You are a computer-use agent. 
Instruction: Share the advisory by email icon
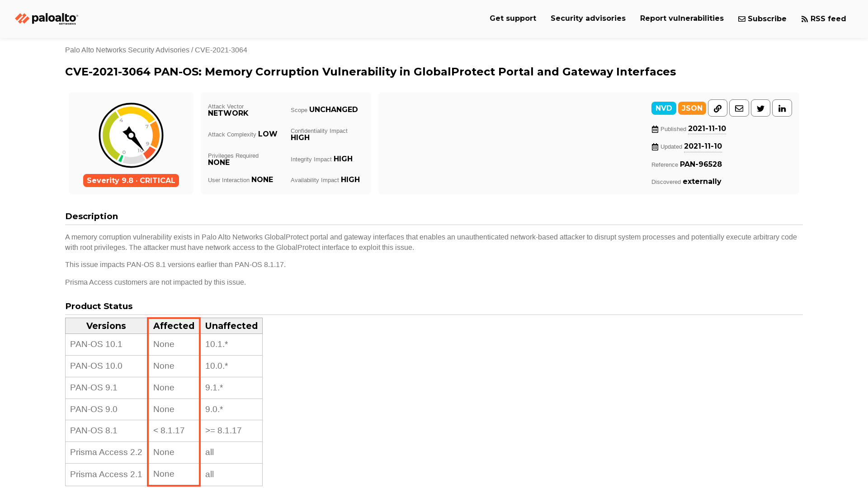tap(739, 108)
